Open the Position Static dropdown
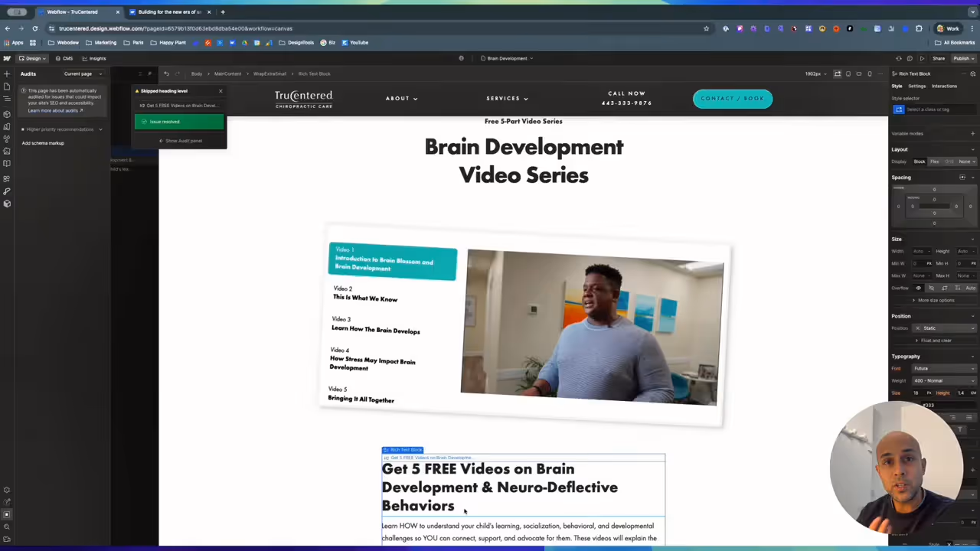The height and width of the screenshot is (551, 980). 944,328
